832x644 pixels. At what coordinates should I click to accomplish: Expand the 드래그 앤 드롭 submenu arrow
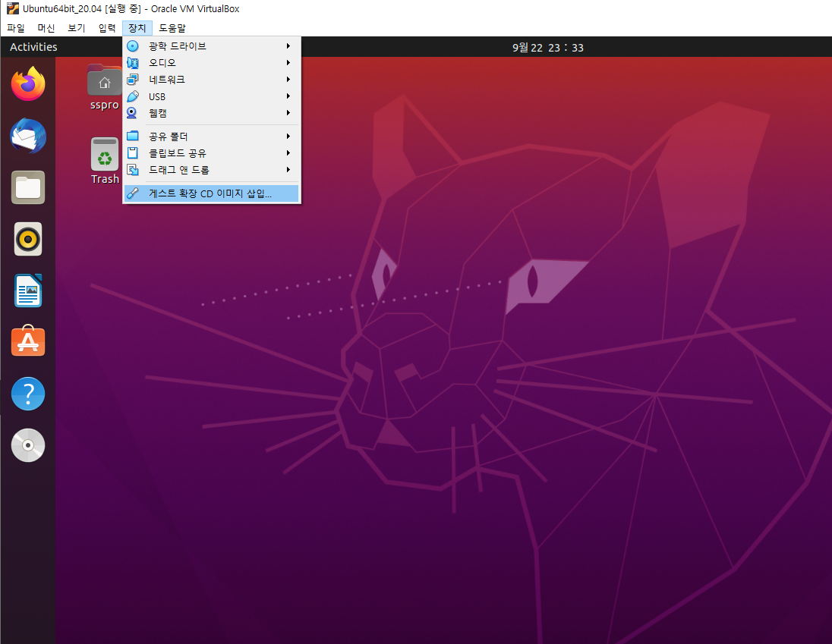pyautogui.click(x=288, y=170)
